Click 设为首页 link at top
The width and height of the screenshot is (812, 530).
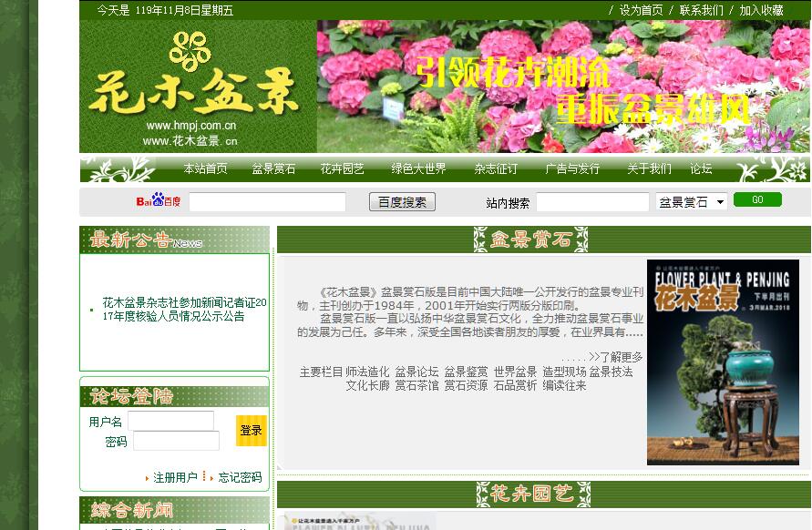click(x=641, y=10)
